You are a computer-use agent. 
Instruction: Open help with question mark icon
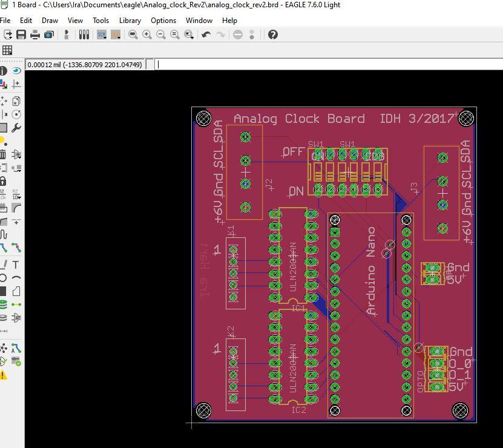click(x=272, y=35)
